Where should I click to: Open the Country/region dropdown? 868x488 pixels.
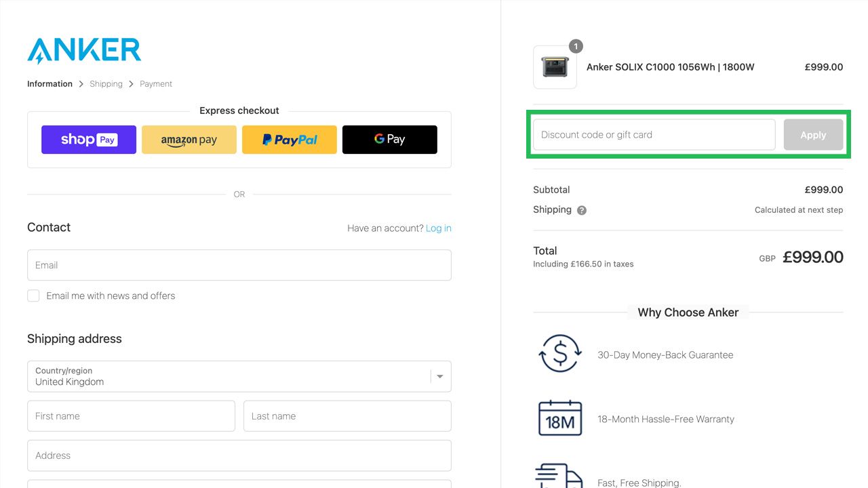[x=239, y=376]
